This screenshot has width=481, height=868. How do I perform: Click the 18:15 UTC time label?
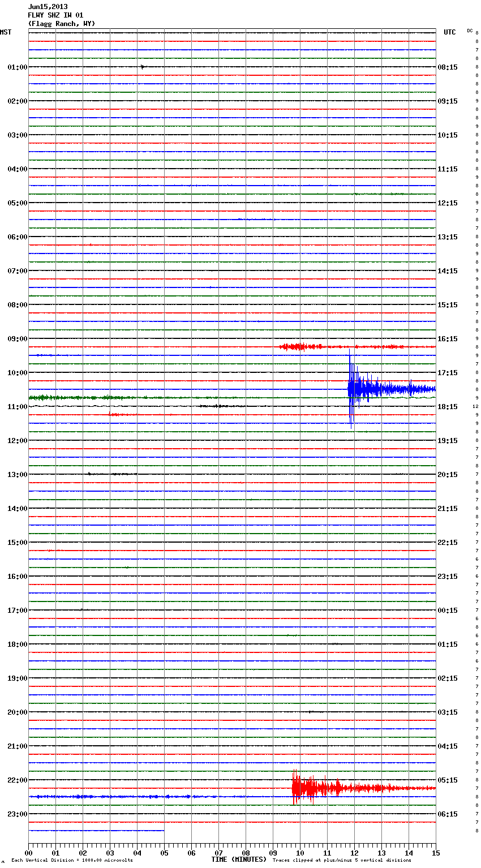(448, 407)
